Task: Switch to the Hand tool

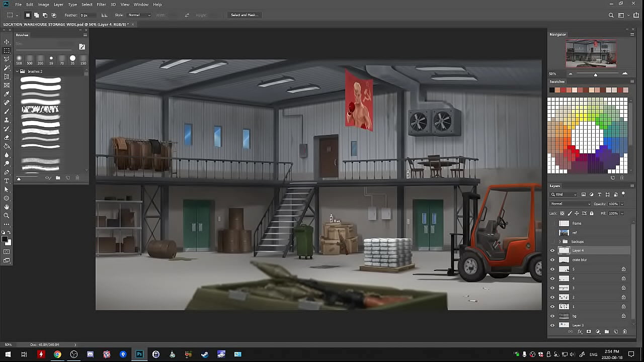Action: click(x=7, y=207)
